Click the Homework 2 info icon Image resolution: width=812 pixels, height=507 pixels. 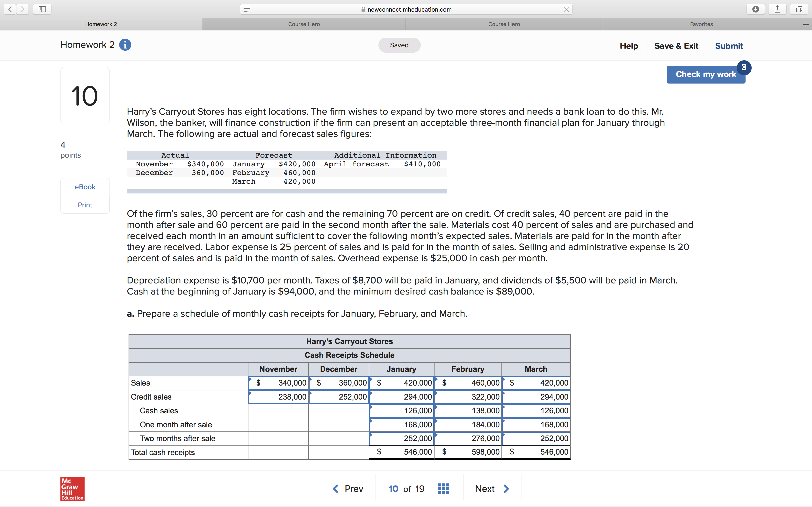(x=125, y=45)
